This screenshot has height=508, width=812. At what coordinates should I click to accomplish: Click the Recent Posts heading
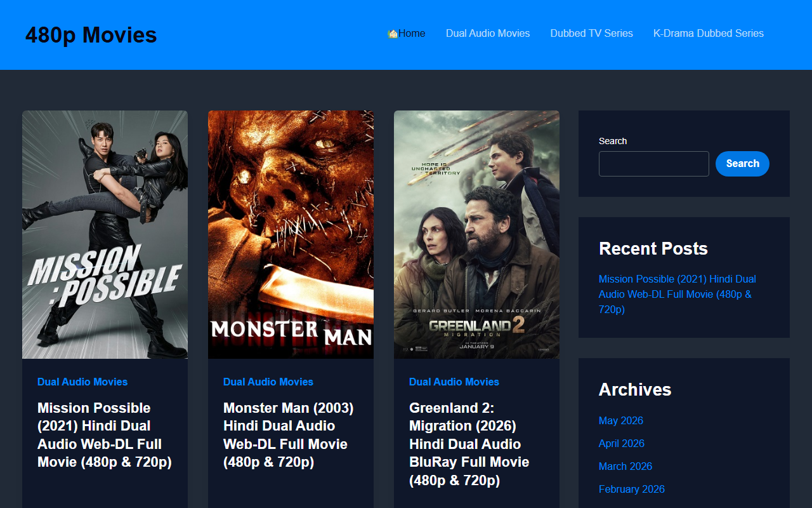pyautogui.click(x=653, y=248)
